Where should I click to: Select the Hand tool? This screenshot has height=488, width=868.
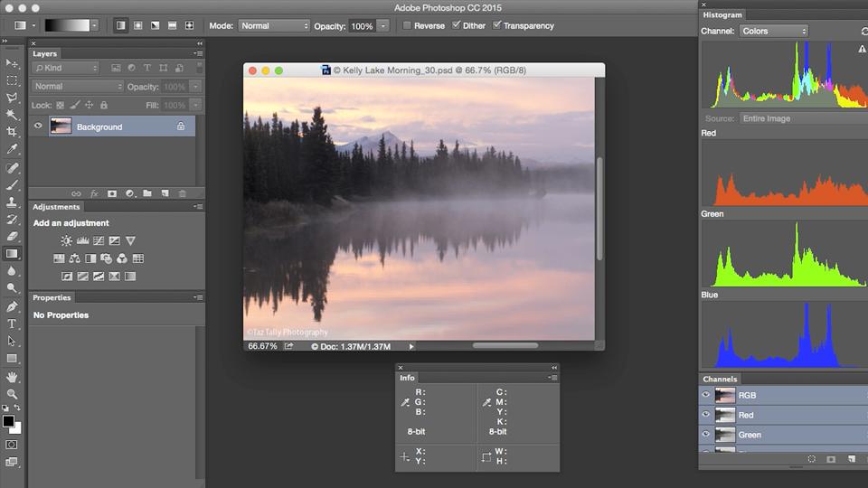coord(12,377)
